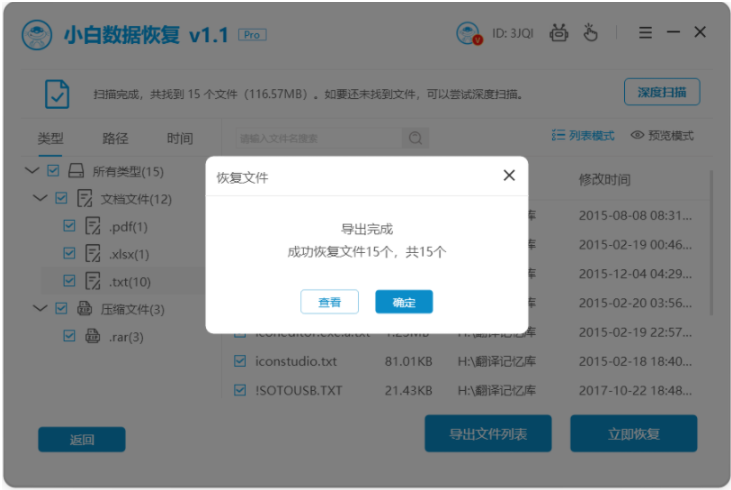Screen dimensions: 731x490
Task: Toggle the 文档文件(12) checkbox
Action: [61, 198]
